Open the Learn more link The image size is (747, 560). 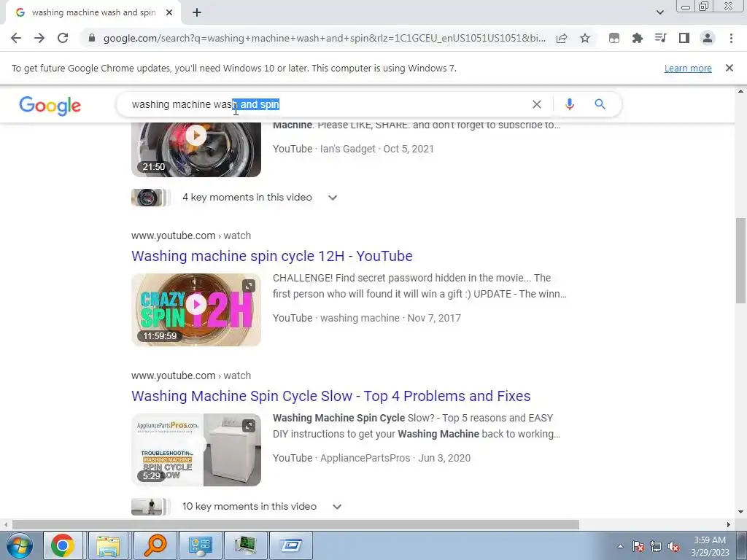click(x=688, y=68)
